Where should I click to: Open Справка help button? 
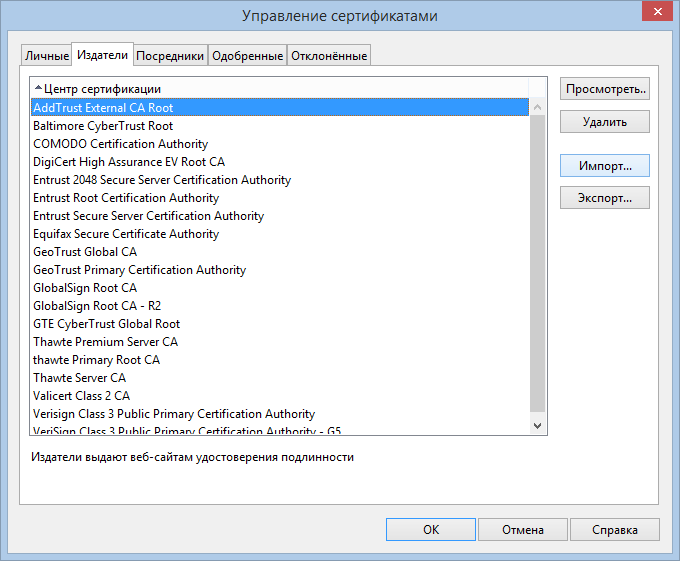[615, 529]
